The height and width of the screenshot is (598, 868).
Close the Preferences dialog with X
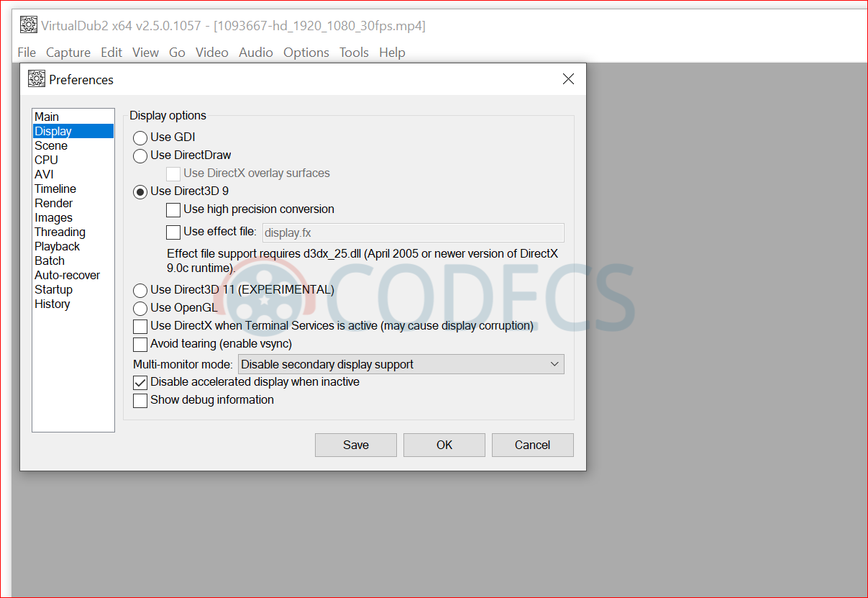click(x=568, y=79)
